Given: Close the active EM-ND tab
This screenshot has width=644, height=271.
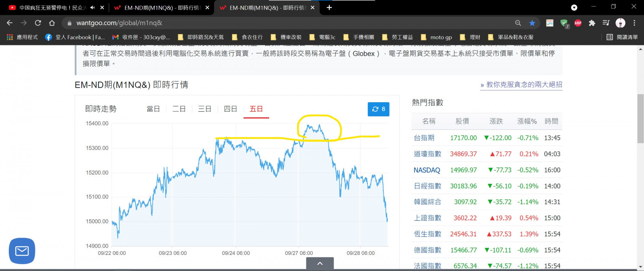Looking at the screenshot, I should (313, 8).
